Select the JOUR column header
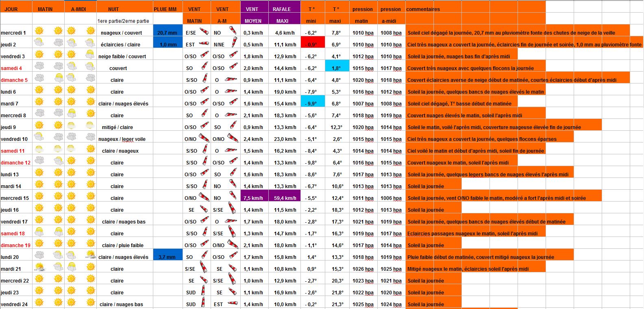Screen dimensions: 644x309 [16, 7]
